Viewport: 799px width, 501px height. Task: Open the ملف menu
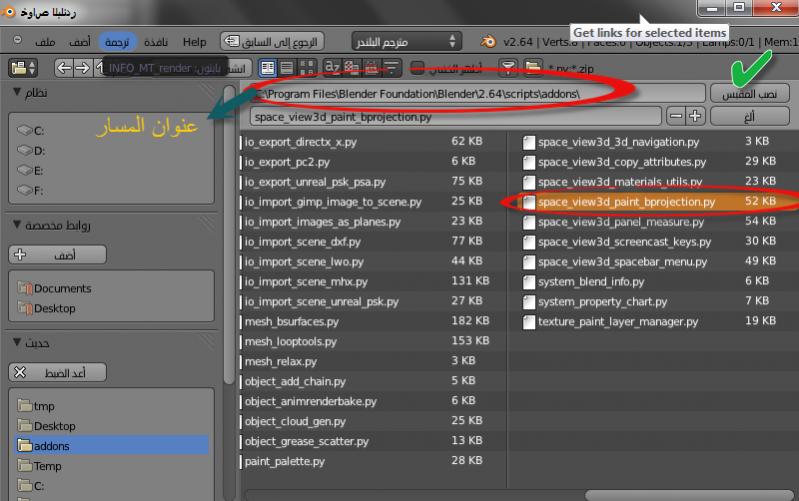(45, 42)
